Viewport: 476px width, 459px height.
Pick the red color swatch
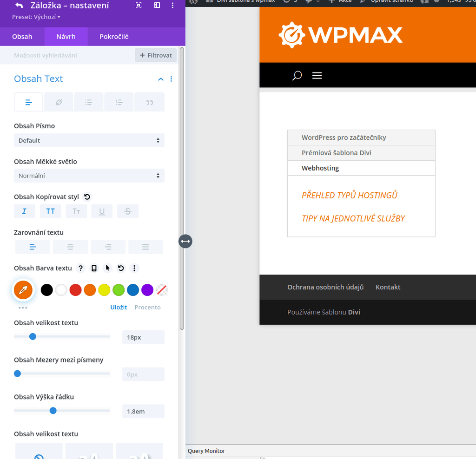[76, 290]
